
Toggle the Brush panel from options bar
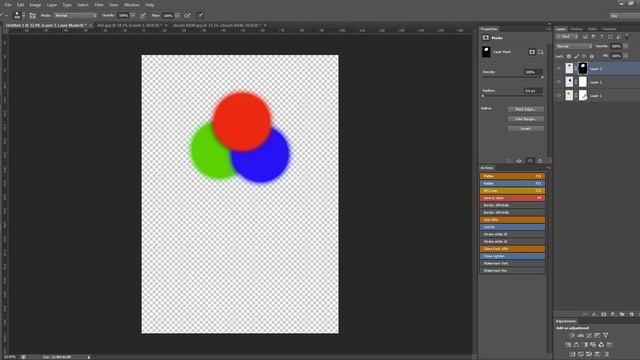click(33, 16)
